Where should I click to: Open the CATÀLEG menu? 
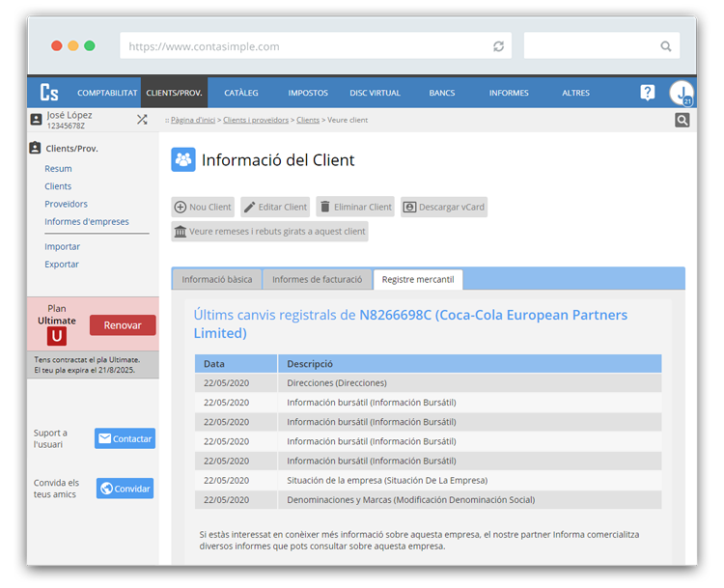point(241,93)
